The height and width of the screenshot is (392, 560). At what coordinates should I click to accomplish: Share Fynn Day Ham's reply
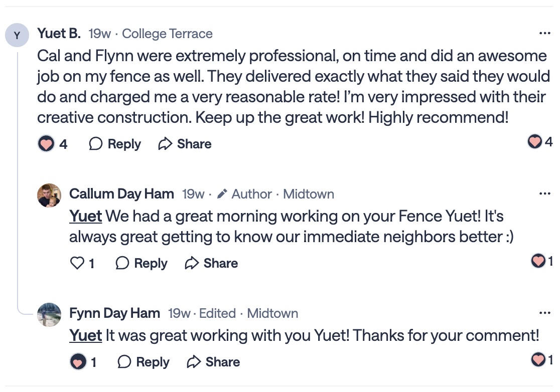[x=213, y=362]
